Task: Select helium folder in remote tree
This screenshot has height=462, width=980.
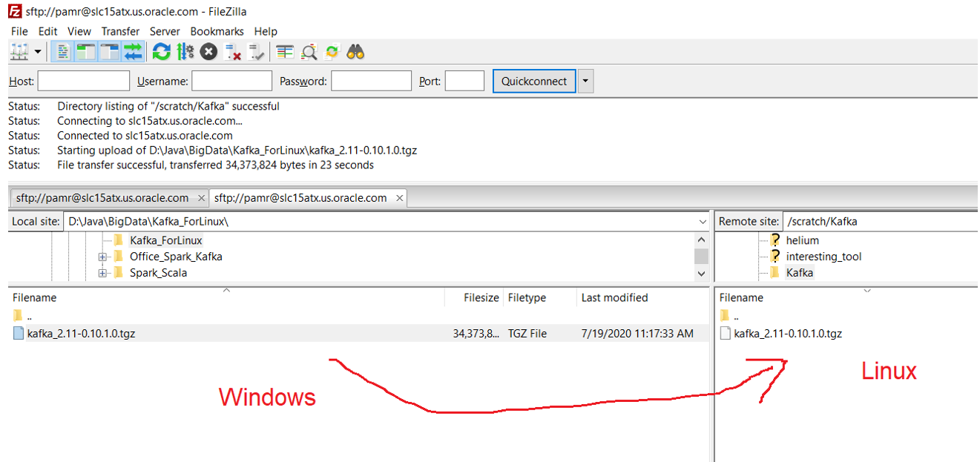Action: coord(802,240)
